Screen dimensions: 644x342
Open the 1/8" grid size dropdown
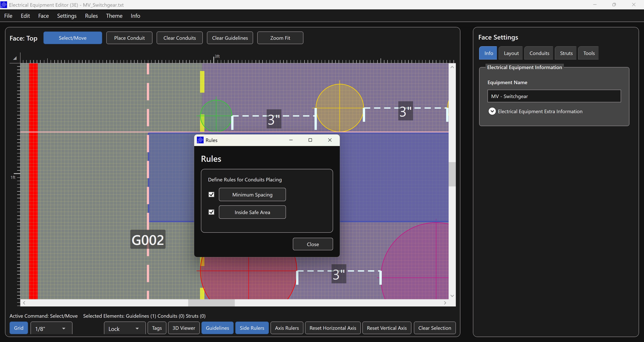pyautogui.click(x=51, y=328)
